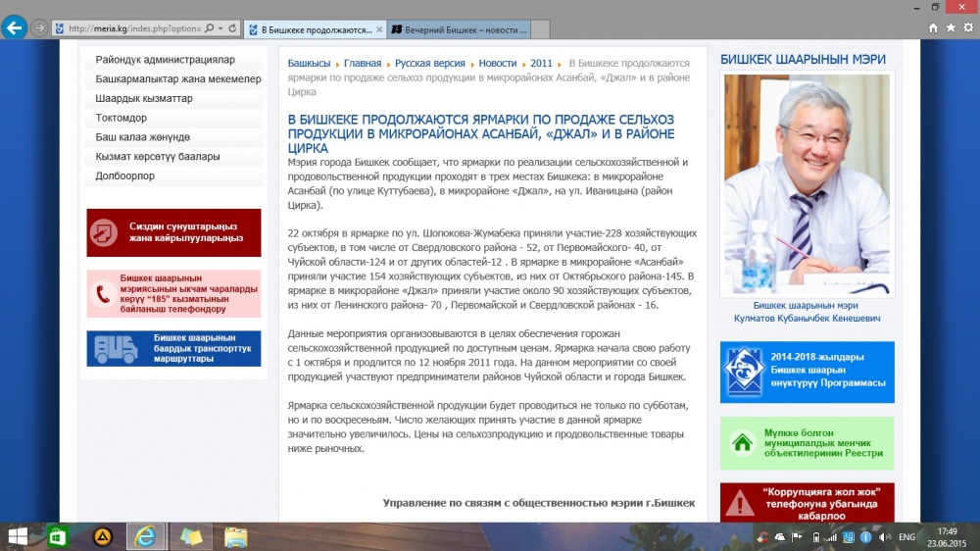Click the bus icon on the transport banner
Viewport: 980px width, 551px height.
coord(116,349)
